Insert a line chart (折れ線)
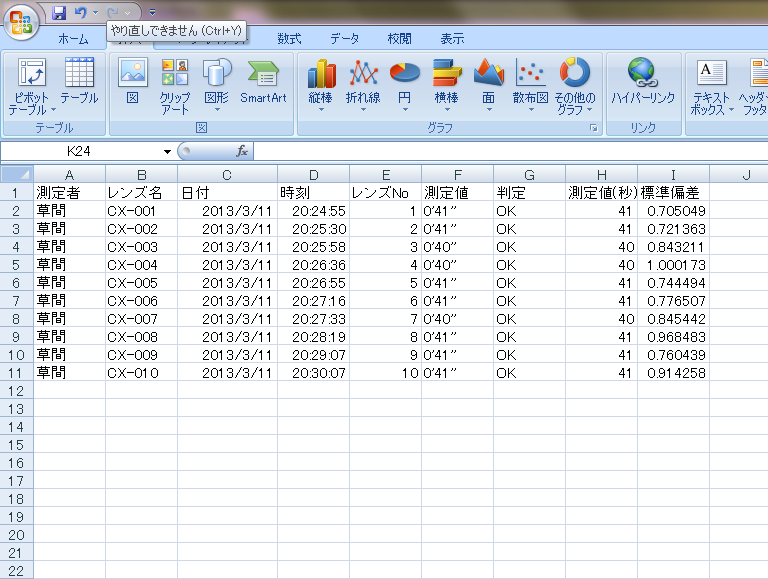This screenshot has height=579, width=768. (363, 85)
